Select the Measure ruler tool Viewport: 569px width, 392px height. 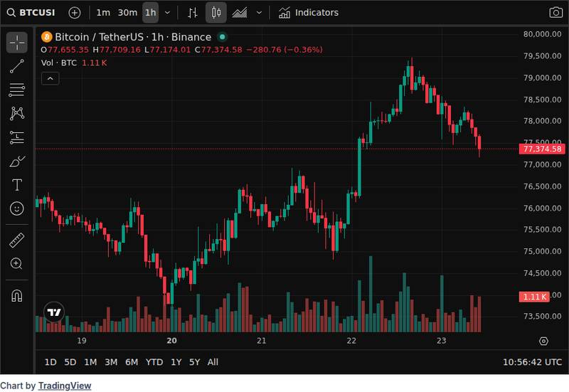[16, 240]
